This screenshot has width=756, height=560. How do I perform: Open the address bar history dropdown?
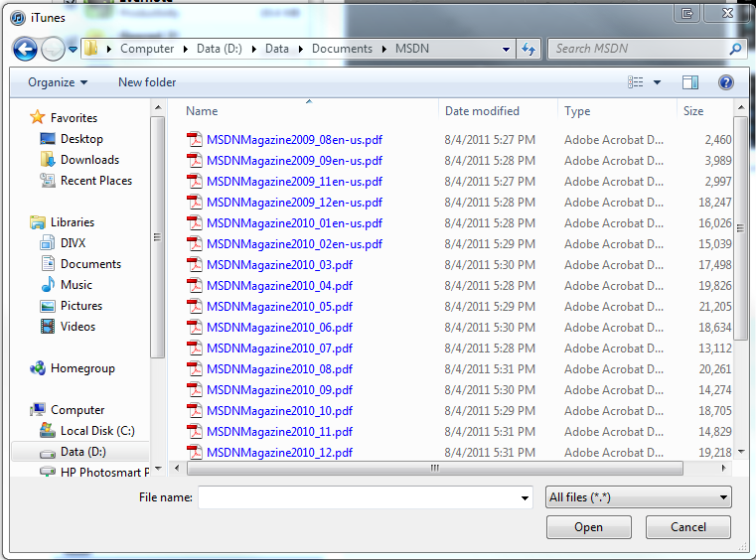tap(506, 50)
